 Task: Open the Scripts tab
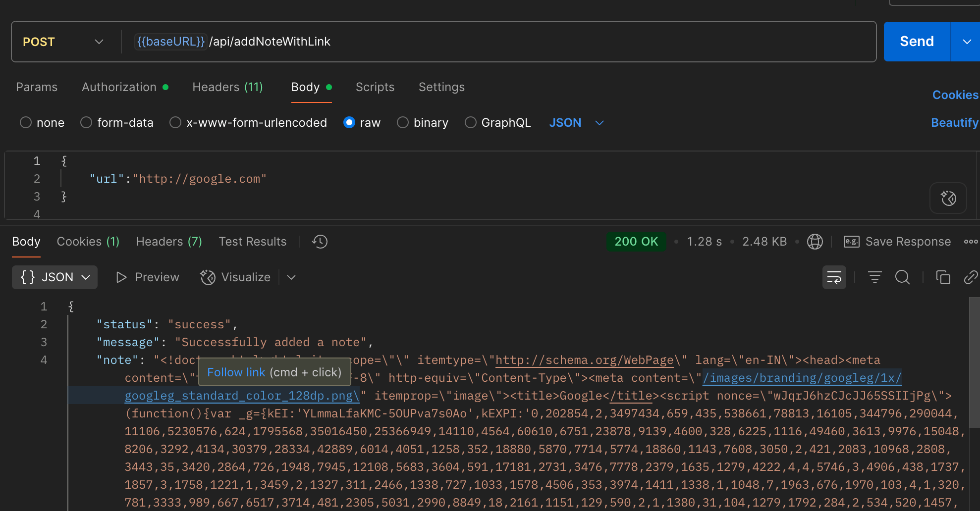[375, 87]
